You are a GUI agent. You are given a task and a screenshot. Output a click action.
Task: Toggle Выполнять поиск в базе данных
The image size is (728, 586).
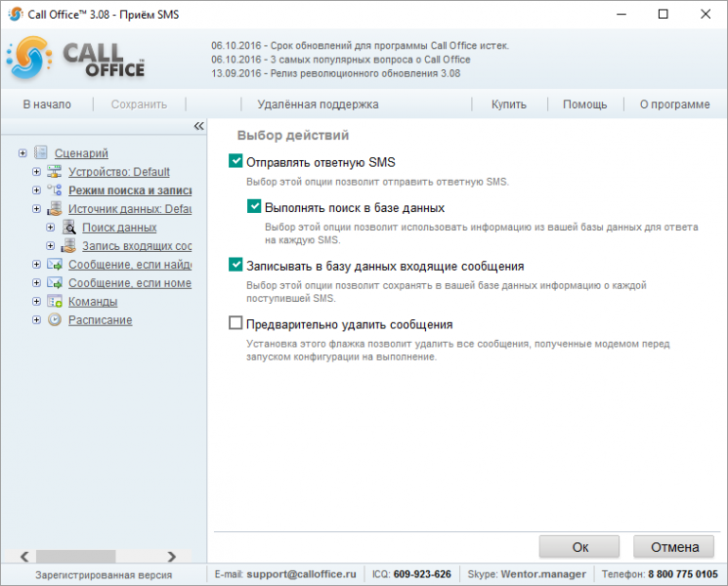tap(254, 206)
